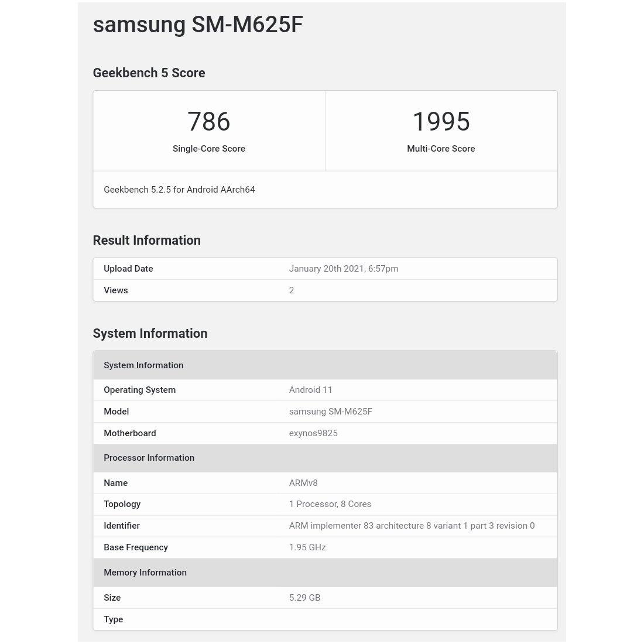
Task: Click the Single-Core Score label
Action: click(208, 149)
